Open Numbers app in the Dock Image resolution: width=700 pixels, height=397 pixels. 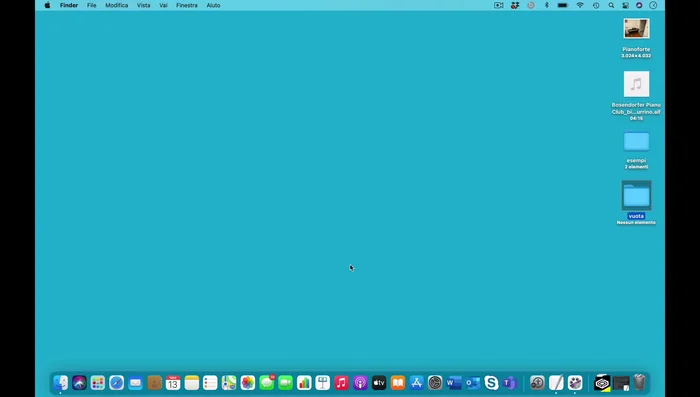click(304, 383)
